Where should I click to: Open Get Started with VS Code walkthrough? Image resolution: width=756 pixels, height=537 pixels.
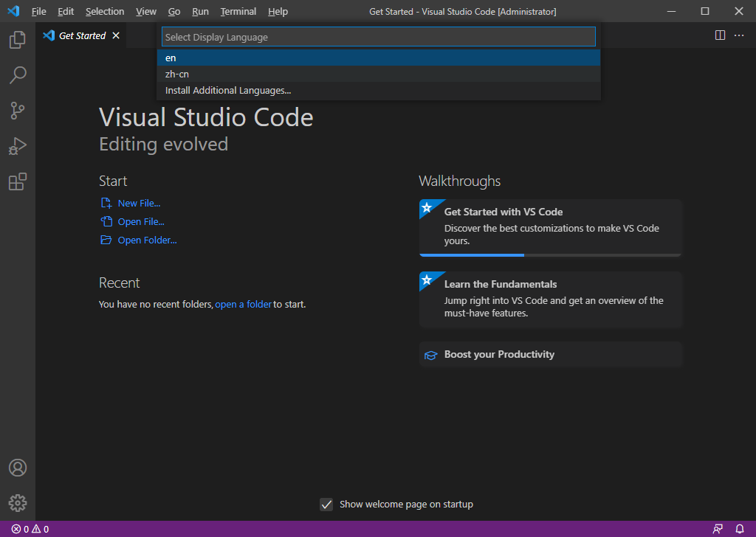551,228
